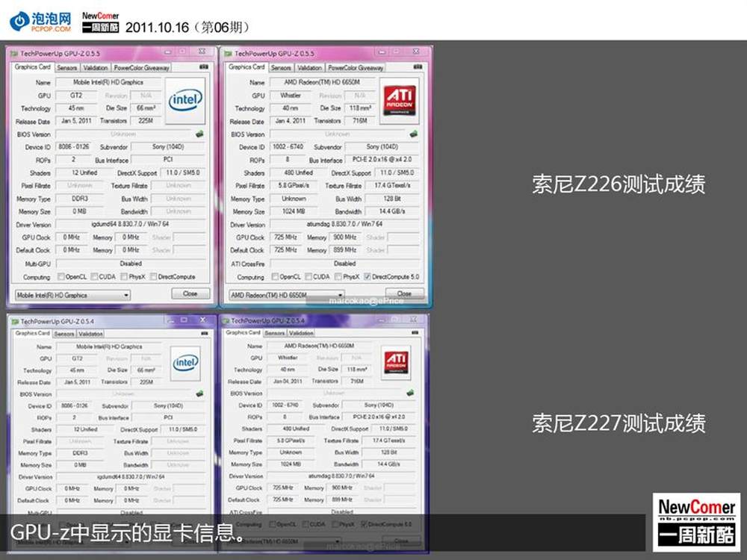The width and height of the screenshot is (747, 560).
Task: Click Release Date Jan 5, 2011 in GPU-Z 0.5.5 window
Action: pos(76,121)
